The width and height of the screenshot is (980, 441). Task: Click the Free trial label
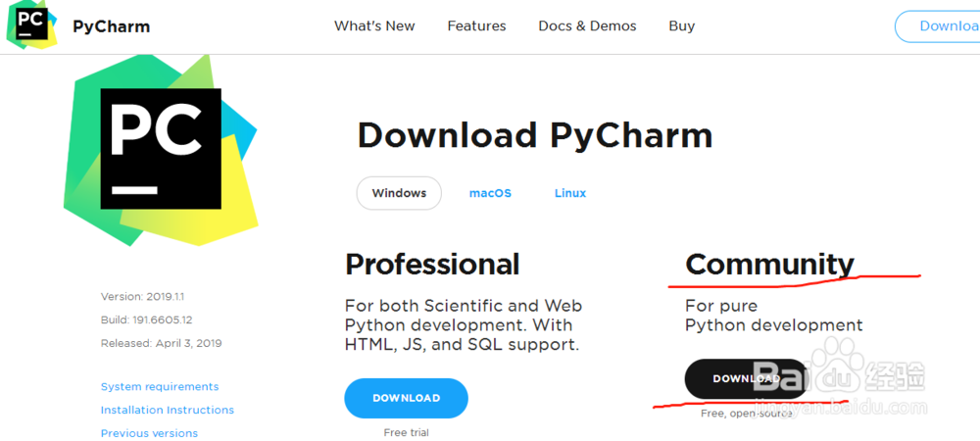[406, 432]
